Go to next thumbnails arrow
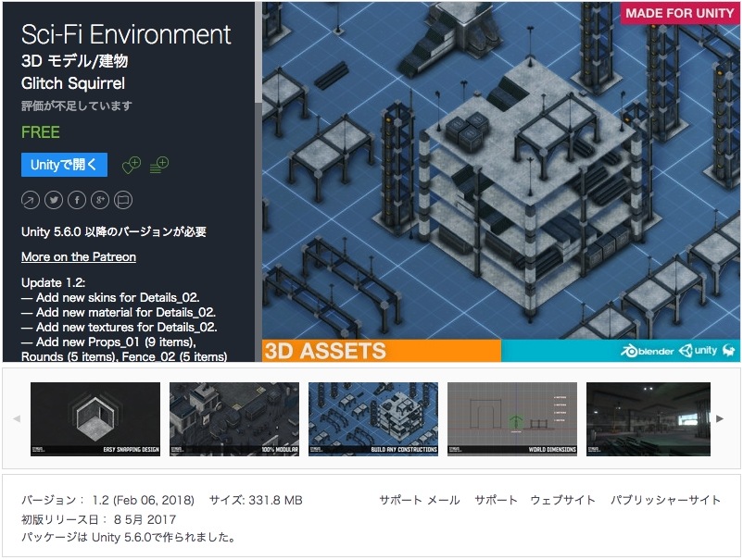 click(x=720, y=419)
